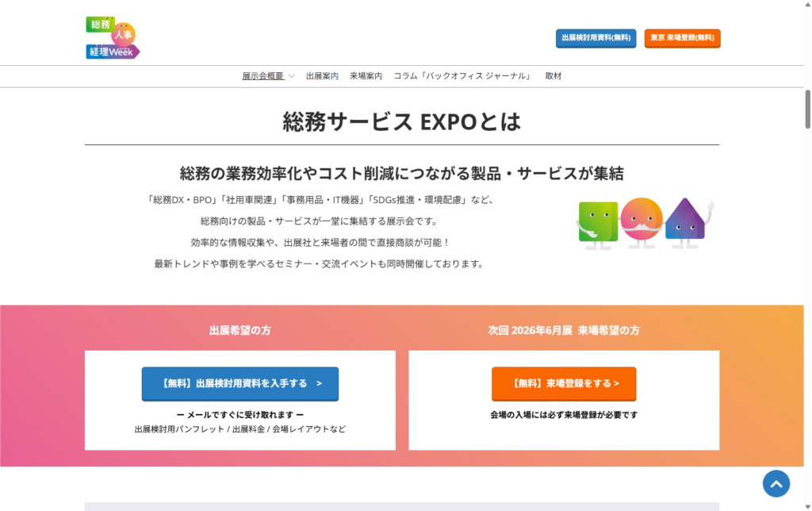Click the round scroll-to-top arrow button
This screenshot has width=812, height=511.
(776, 483)
